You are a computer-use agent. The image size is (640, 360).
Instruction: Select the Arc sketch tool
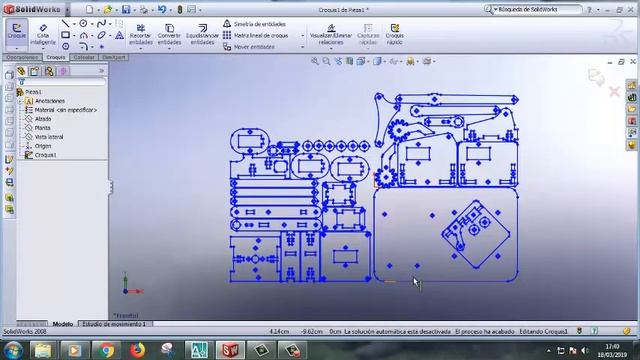[x=83, y=36]
